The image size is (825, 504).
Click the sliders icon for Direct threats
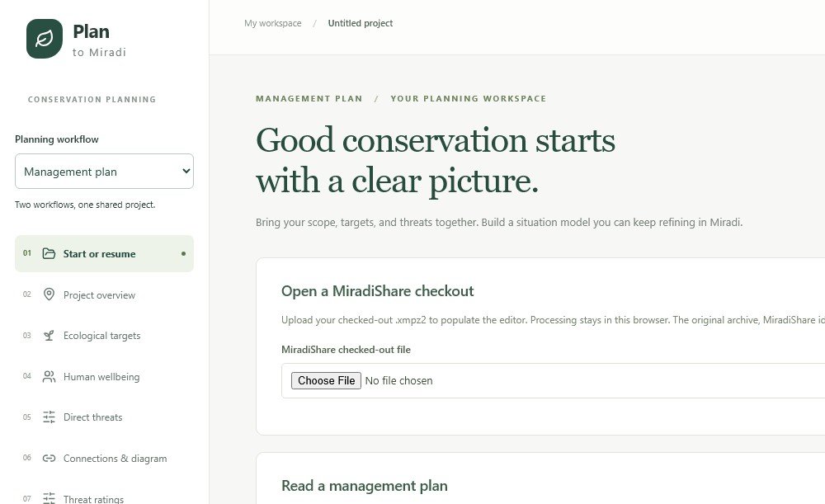[49, 417]
